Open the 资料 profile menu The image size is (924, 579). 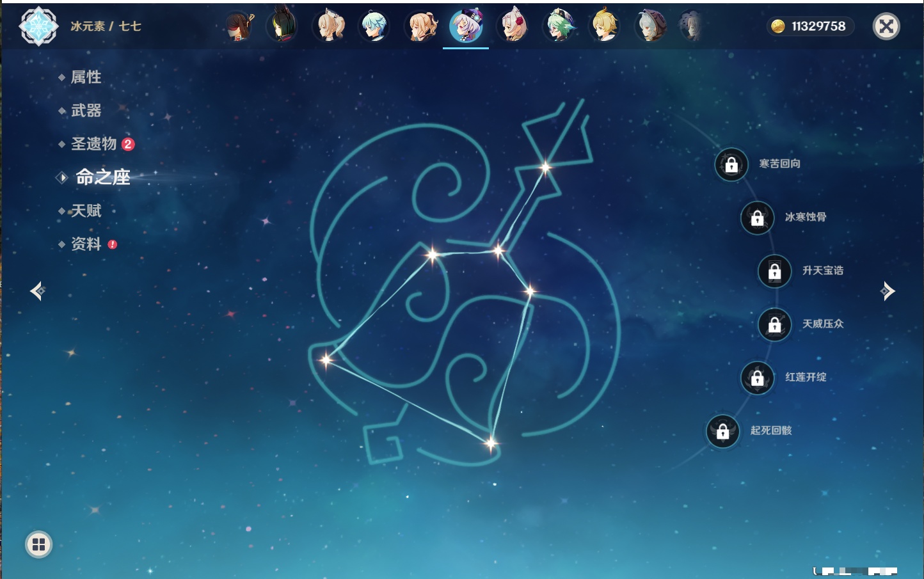86,244
